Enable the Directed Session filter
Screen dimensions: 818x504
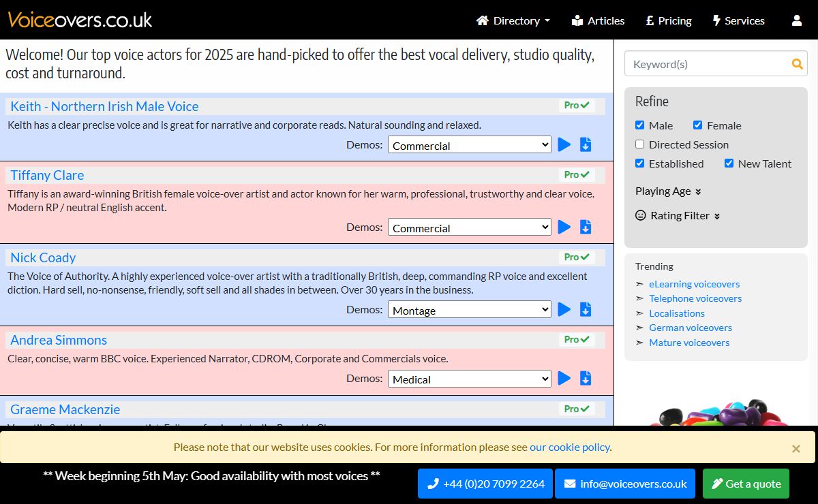pyautogui.click(x=639, y=144)
